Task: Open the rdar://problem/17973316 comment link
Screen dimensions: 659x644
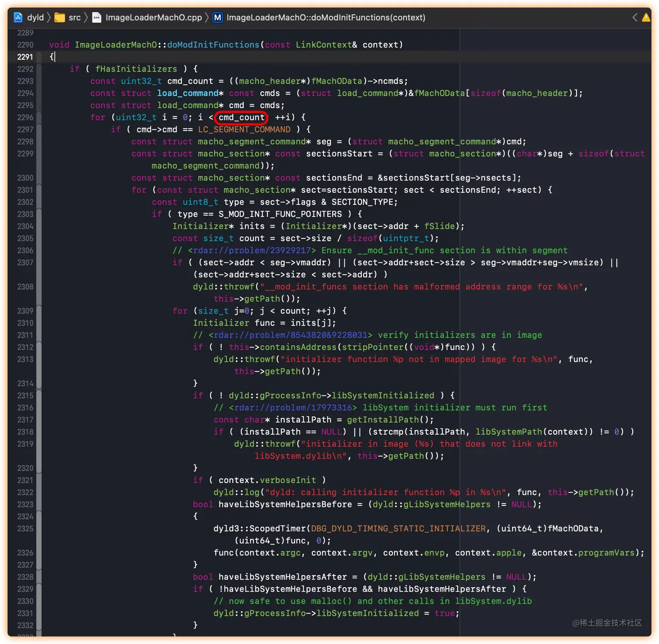Action: (293, 408)
